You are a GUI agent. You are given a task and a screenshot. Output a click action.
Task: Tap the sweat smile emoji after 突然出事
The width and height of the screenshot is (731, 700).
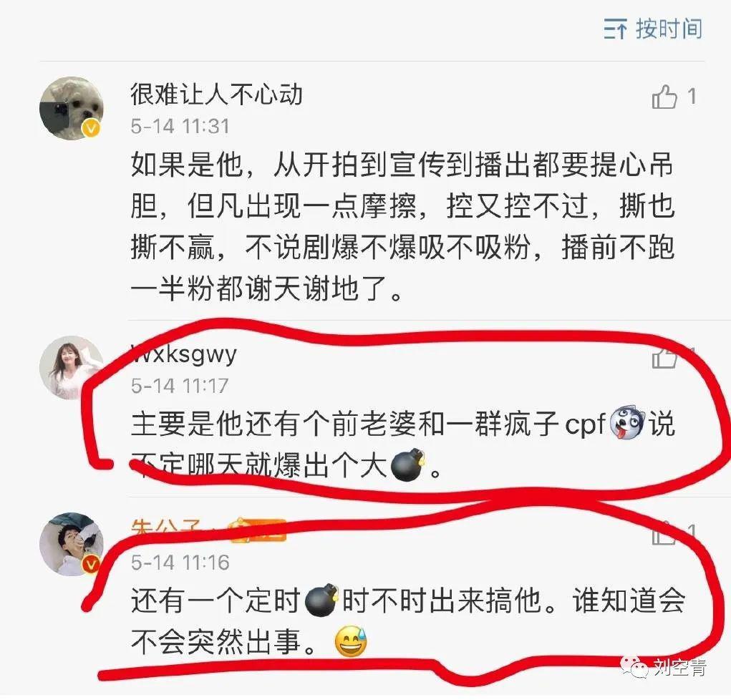[x=352, y=641]
